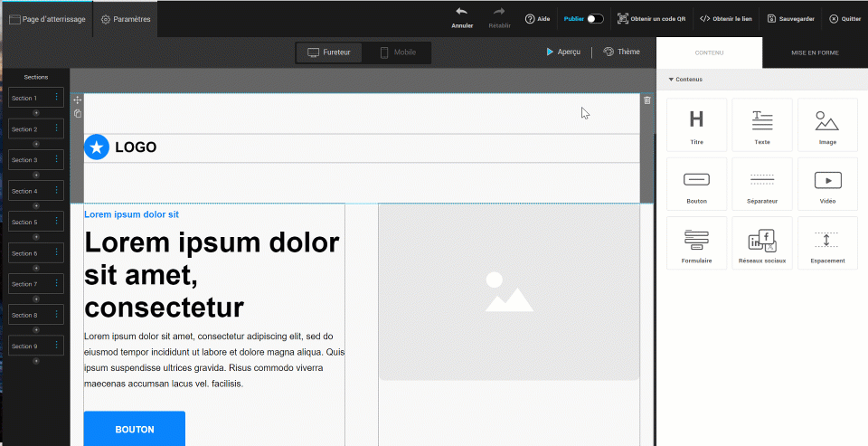The width and height of the screenshot is (868, 446).
Task: Add a Séparateur content block
Action: (x=761, y=185)
